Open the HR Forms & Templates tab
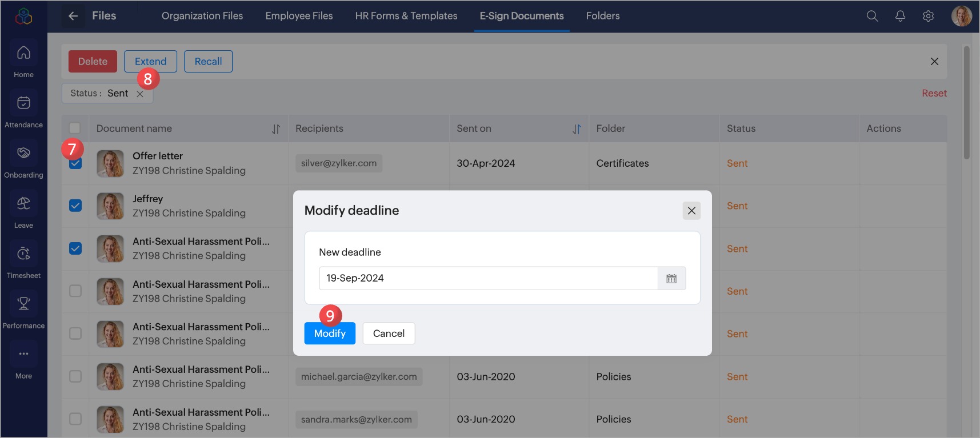 click(406, 16)
